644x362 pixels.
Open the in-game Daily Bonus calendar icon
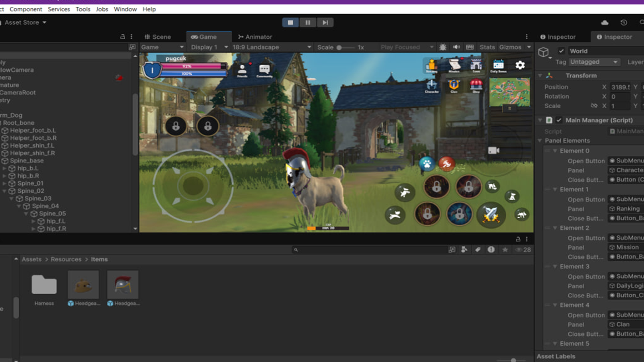click(x=498, y=66)
